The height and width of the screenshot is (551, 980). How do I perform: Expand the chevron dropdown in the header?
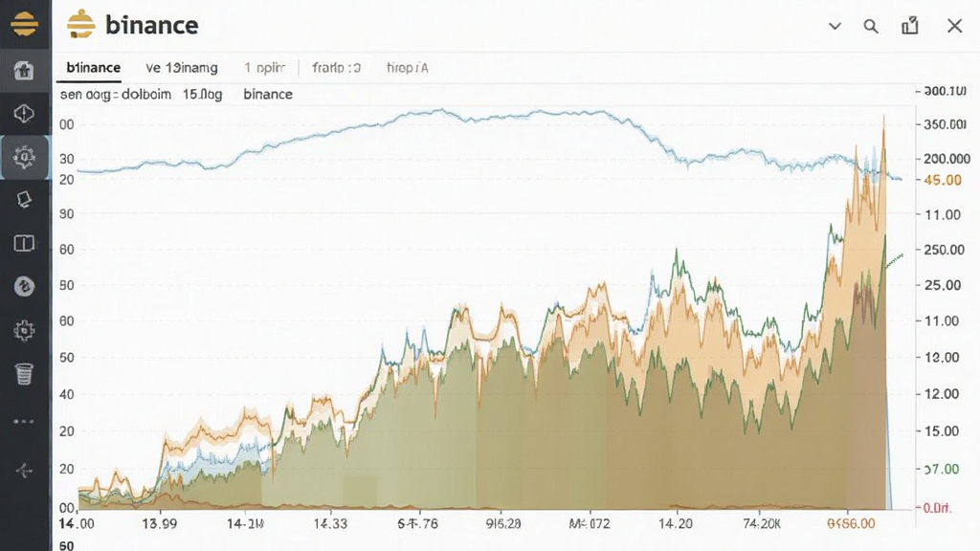[835, 26]
